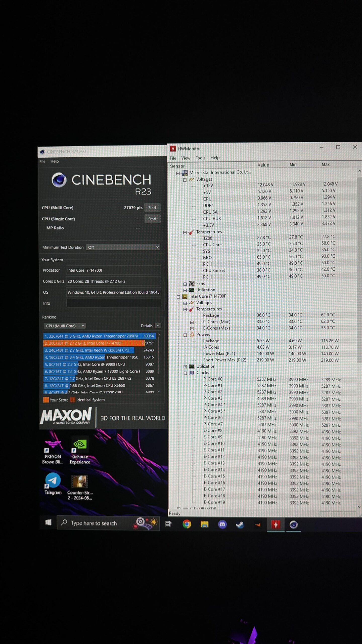
Task: Open the Minimum Test Duration dropdown
Action: [x=123, y=247]
